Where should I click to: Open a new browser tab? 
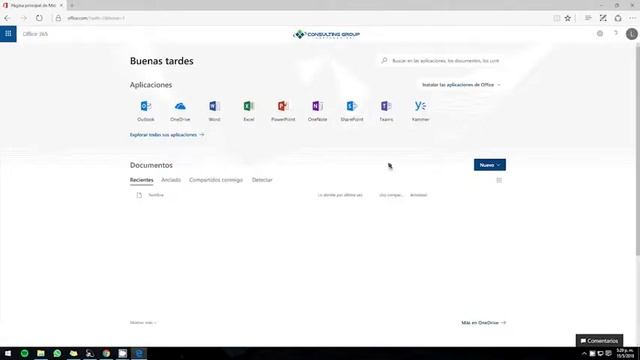72,5
